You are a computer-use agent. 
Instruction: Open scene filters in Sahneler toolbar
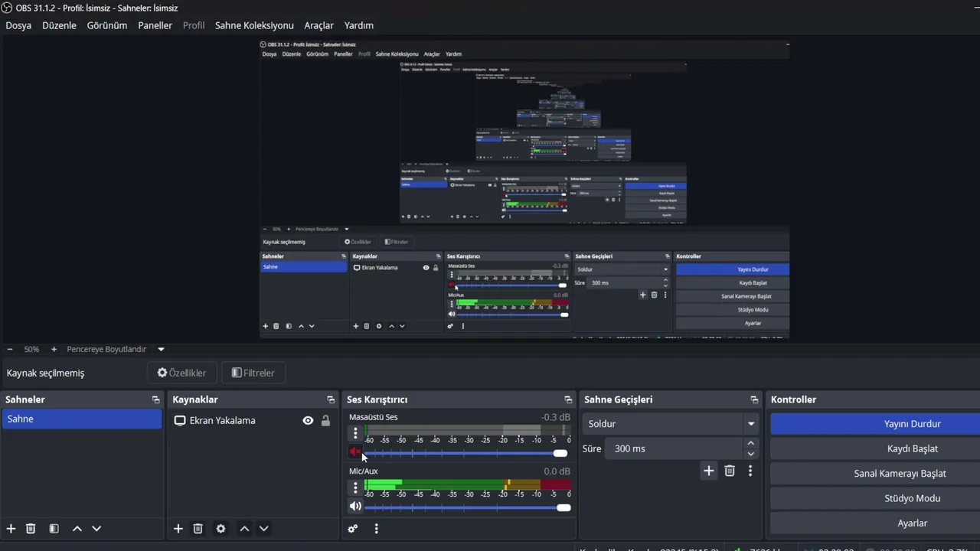point(54,529)
